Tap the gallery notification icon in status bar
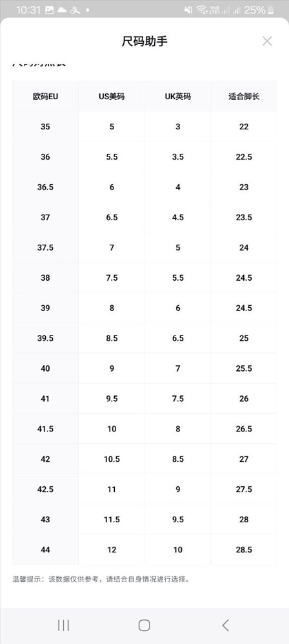This screenshot has width=289, height=644. pyautogui.click(x=50, y=10)
